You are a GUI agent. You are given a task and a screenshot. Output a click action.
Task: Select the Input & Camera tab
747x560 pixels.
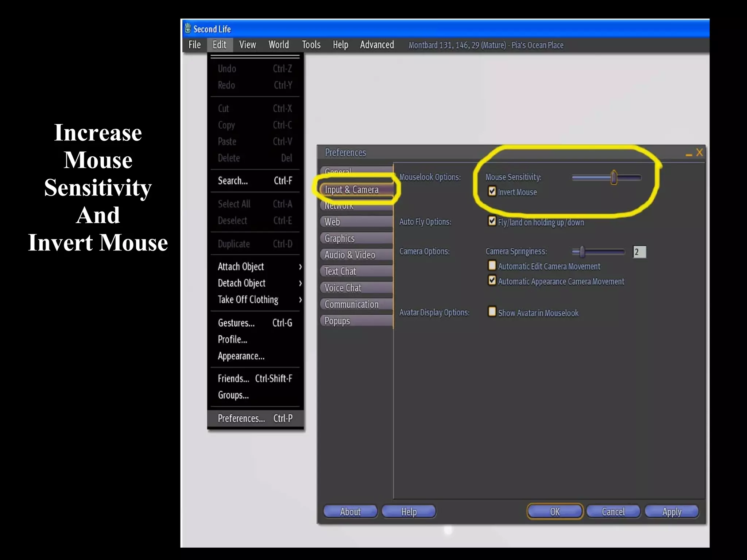point(356,190)
